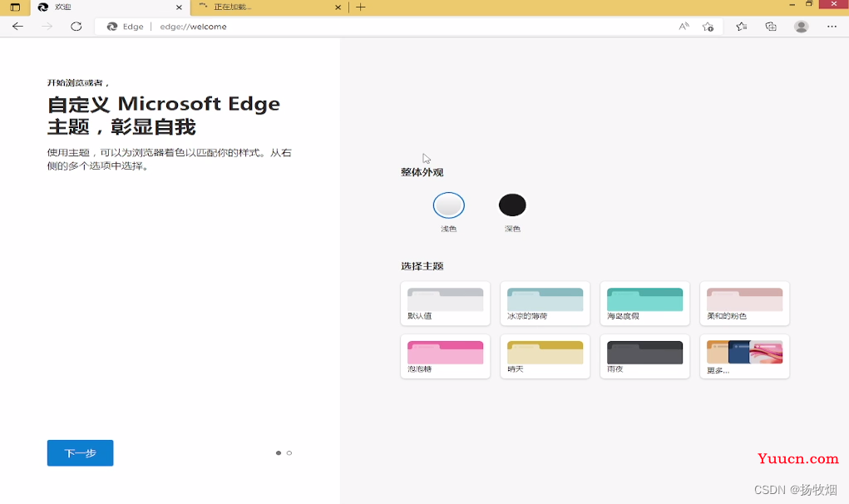The image size is (849, 504).
Task: Add this page to favorites star
Action: [x=708, y=27]
